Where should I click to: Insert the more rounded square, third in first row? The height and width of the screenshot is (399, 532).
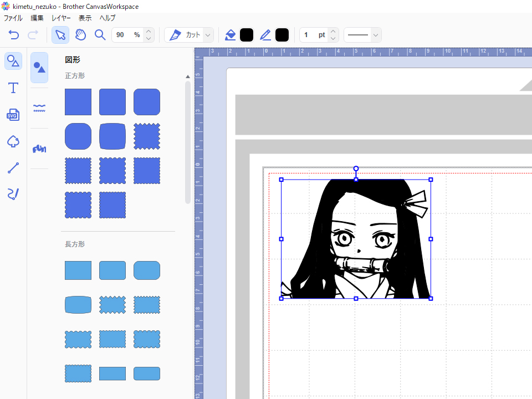(x=146, y=102)
